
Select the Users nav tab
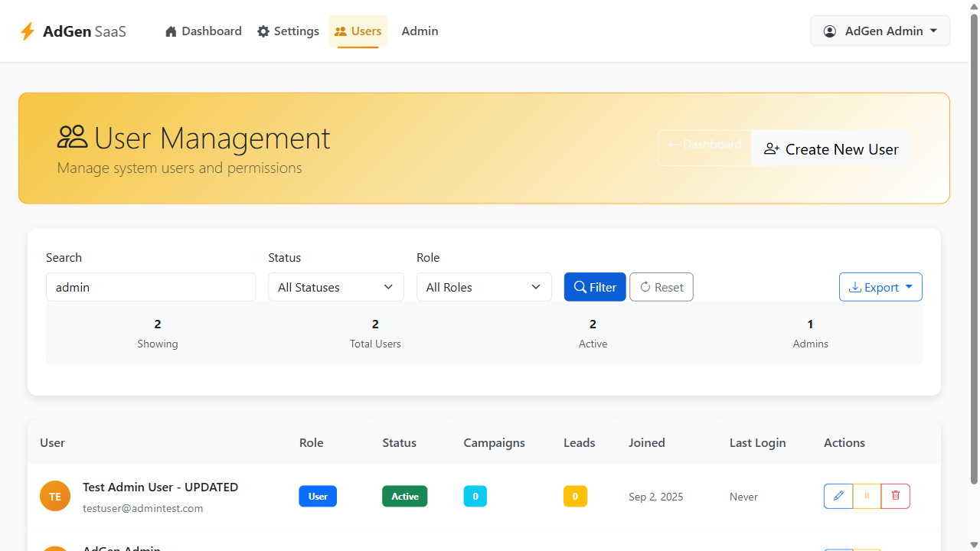pyautogui.click(x=358, y=31)
